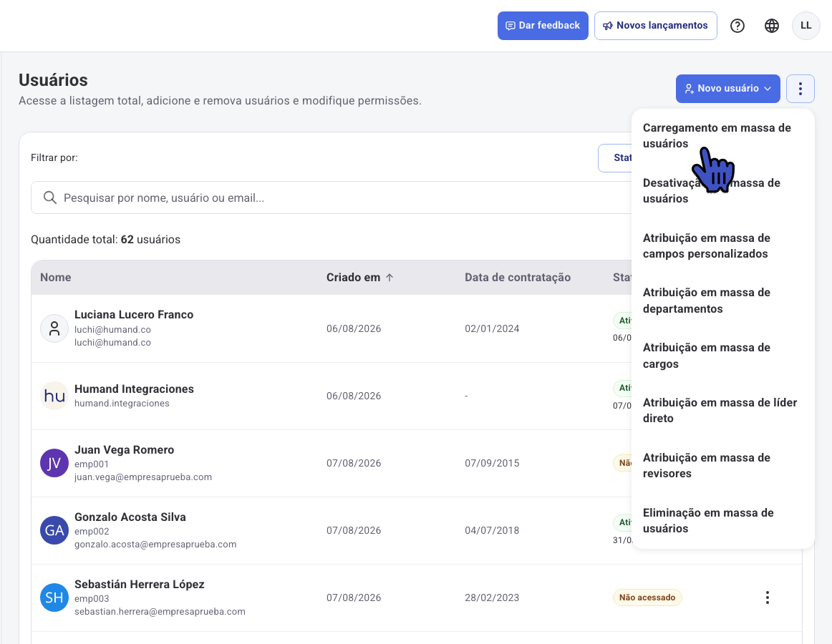Viewport: 832px width, 644px height.
Task: Choose Atribuição em massa de revisores
Action: [x=722, y=466]
